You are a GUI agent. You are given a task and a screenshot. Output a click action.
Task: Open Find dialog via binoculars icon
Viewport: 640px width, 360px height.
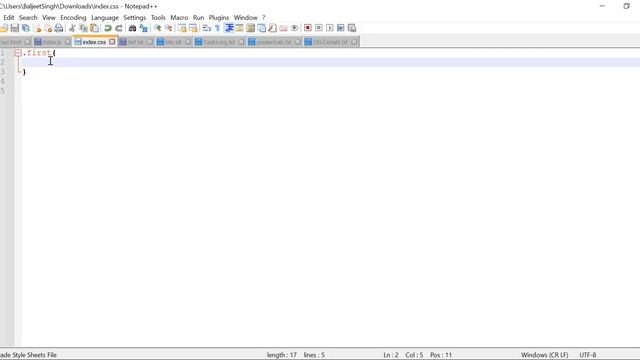[x=132, y=28]
